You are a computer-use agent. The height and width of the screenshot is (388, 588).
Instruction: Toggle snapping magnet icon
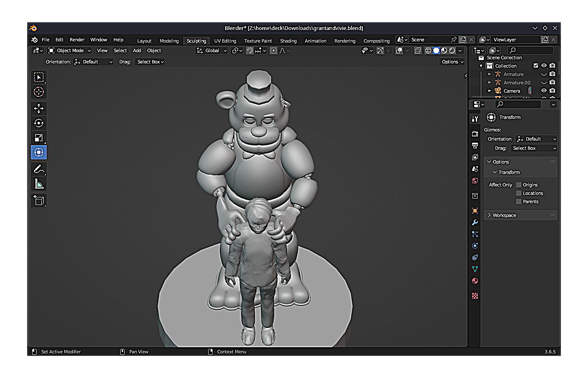pyautogui.click(x=250, y=50)
